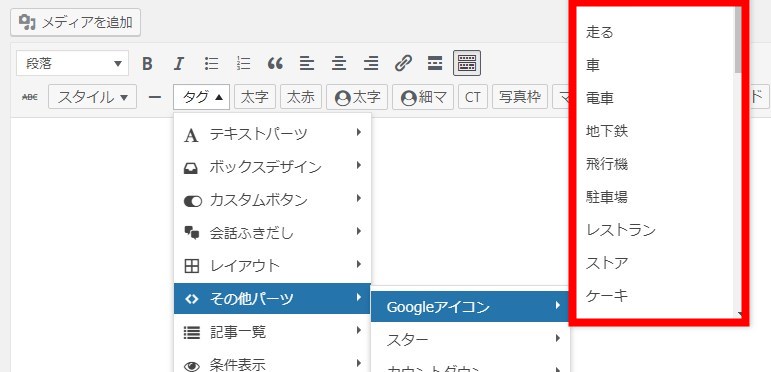The width and height of the screenshot is (771, 372).
Task: Click the avatar 太字 button
Action: click(357, 97)
